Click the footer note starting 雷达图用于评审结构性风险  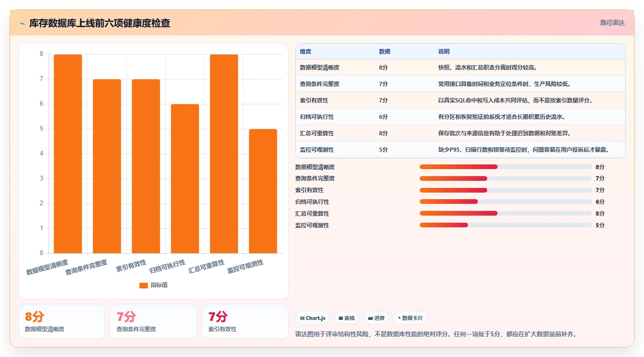pyautogui.click(x=436, y=334)
